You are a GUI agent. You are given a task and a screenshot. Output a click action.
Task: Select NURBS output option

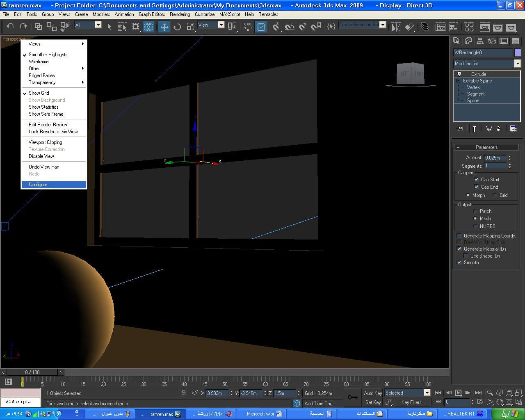tap(475, 226)
